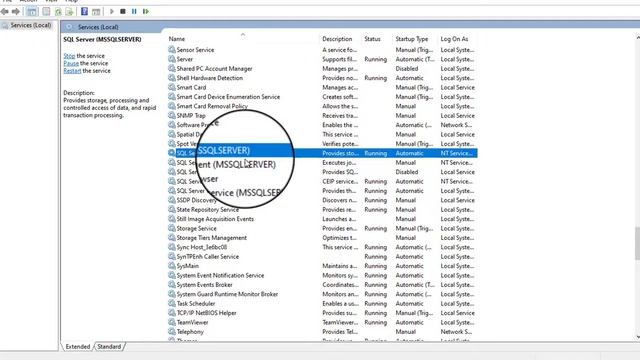Click 'CEIP service...' description cell
The image size is (640, 360).
pos(340,181)
